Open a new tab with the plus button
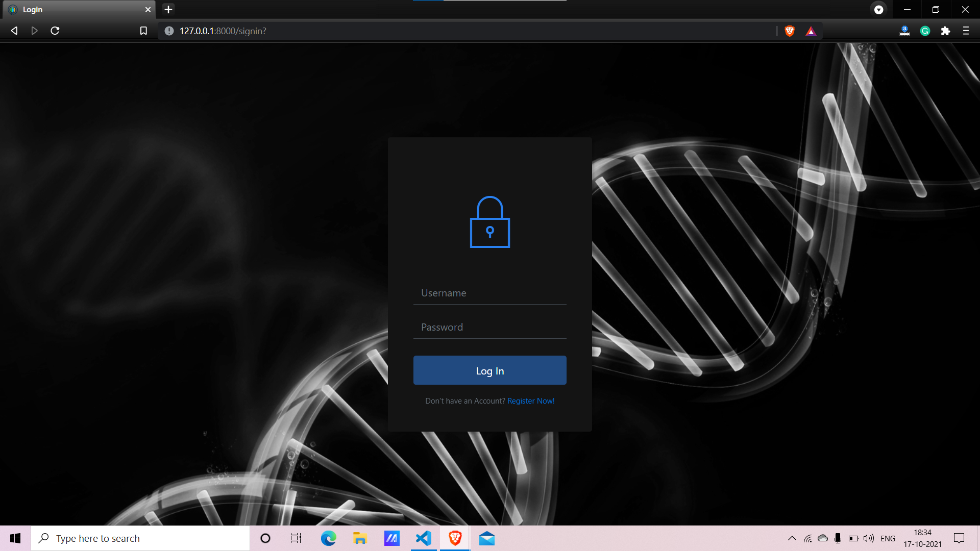980x551 pixels. click(168, 10)
